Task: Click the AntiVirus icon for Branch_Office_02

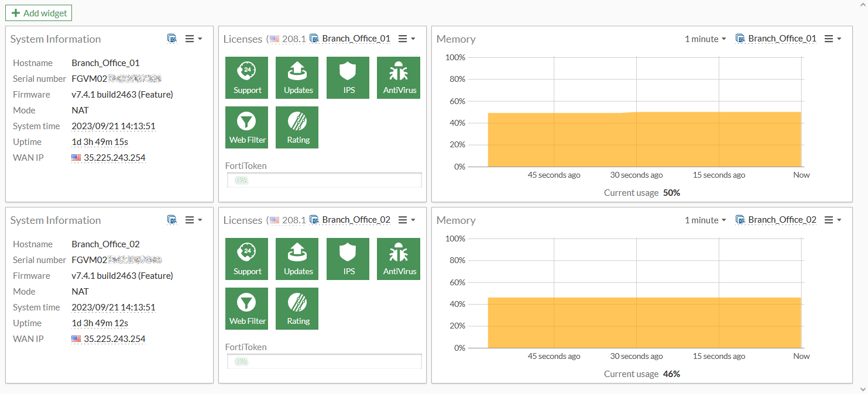Action: (x=399, y=258)
